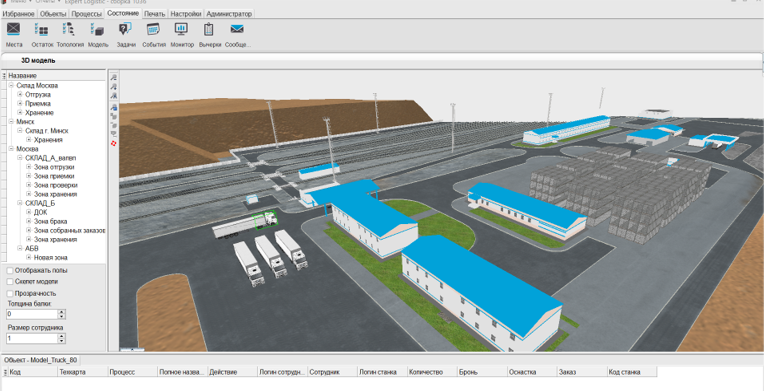The height and width of the screenshot is (391, 764).
Task: Open the События toolbar icon
Action: (x=153, y=30)
